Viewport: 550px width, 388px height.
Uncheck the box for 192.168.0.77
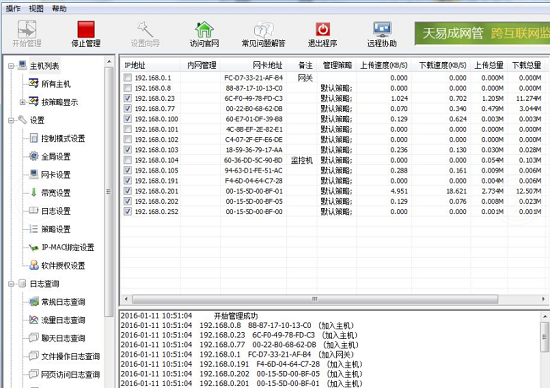pos(128,108)
